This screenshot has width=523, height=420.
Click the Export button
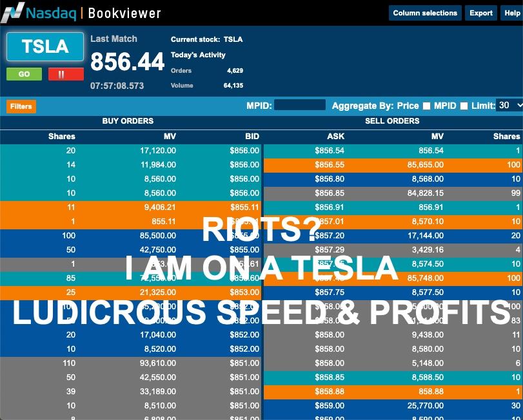pyautogui.click(x=481, y=13)
